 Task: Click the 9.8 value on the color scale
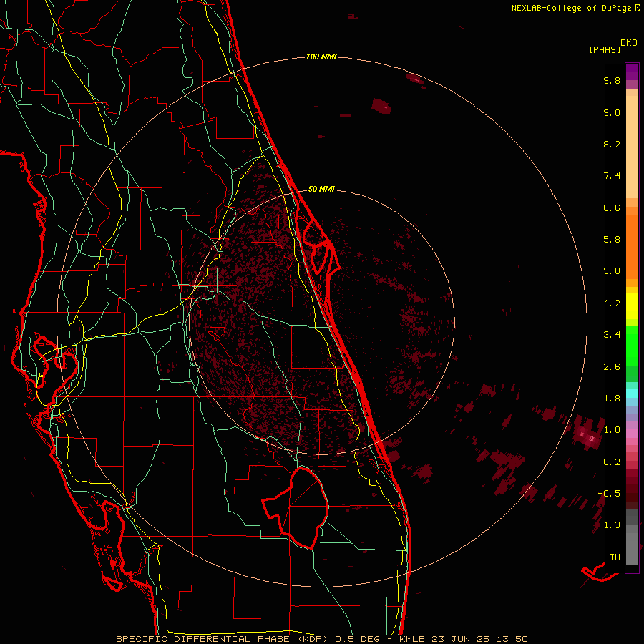(612, 80)
